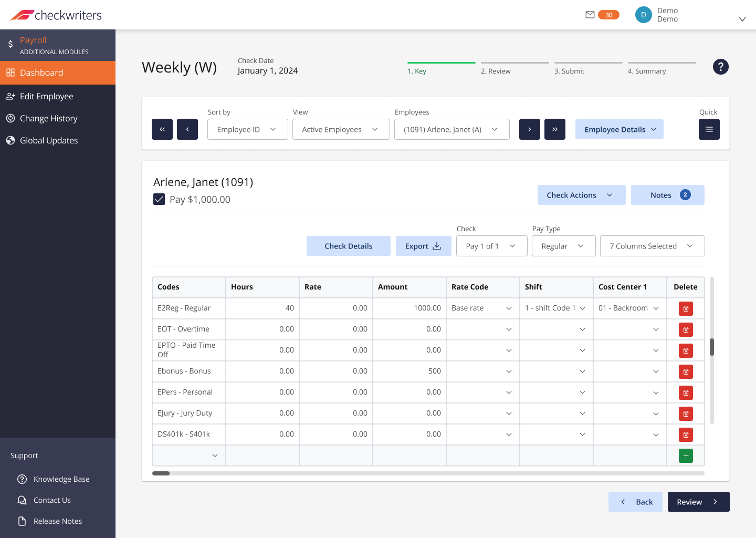
Task: Select Payroll in the left menu
Action: [x=33, y=40]
